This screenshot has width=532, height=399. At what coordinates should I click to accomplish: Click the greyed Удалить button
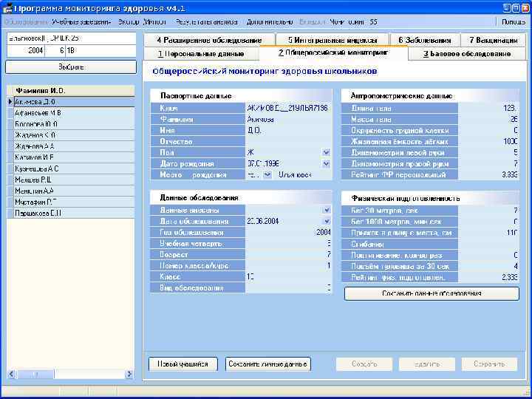427,364
